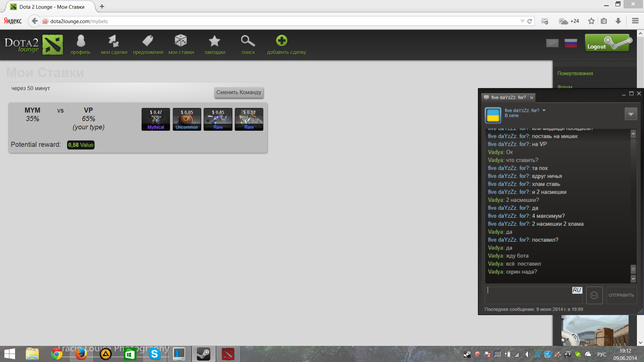Image resolution: width=644 pixels, height=362 pixels.
Task: Click the Logout Steam button
Action: (608, 43)
